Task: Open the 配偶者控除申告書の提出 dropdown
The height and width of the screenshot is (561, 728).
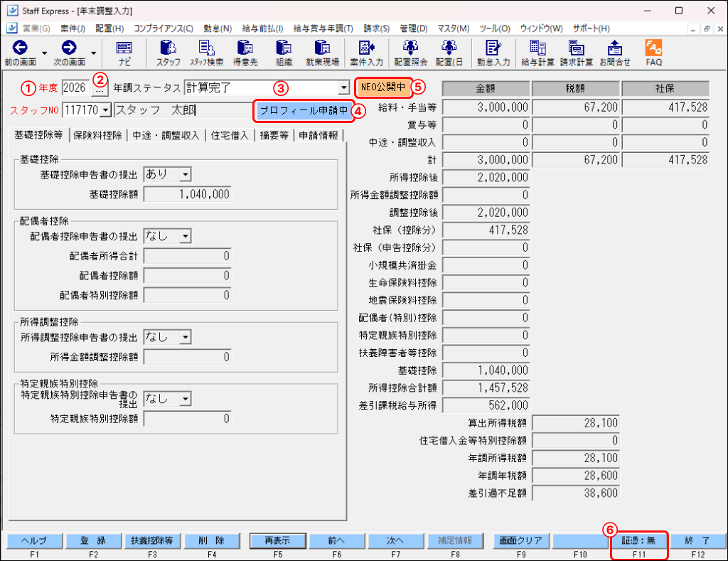Action: click(186, 236)
